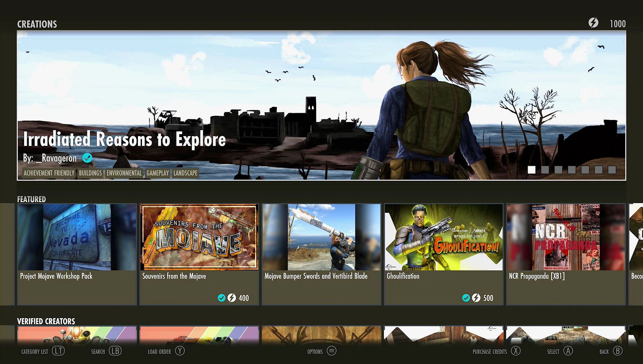The width and height of the screenshot is (643, 364).
Task: Click the Ghoulification verified checkmark badge
Action: pyautogui.click(x=466, y=298)
